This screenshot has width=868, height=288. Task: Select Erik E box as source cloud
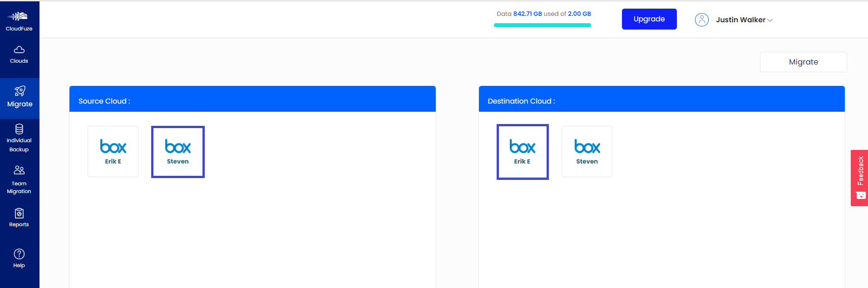tap(113, 151)
